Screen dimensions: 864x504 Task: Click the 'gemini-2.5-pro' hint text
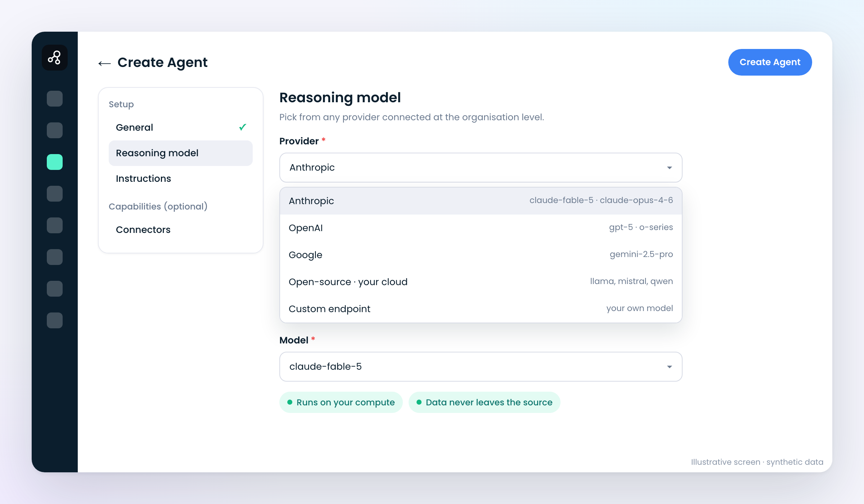coord(642,255)
